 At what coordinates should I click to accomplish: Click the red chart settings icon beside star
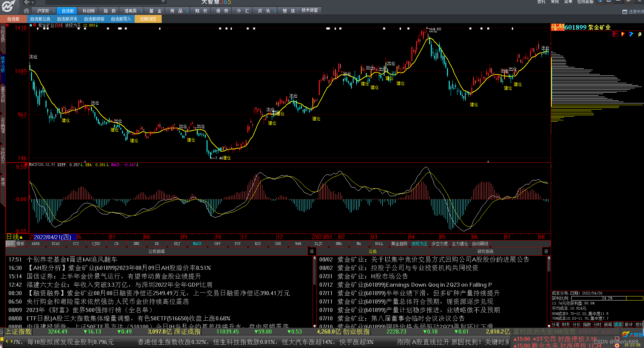[35, 25]
